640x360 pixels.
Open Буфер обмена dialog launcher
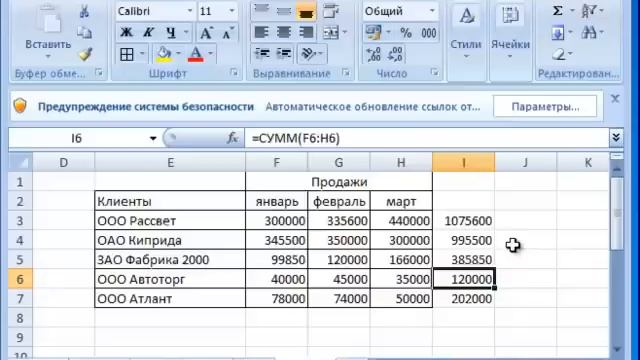click(98, 73)
